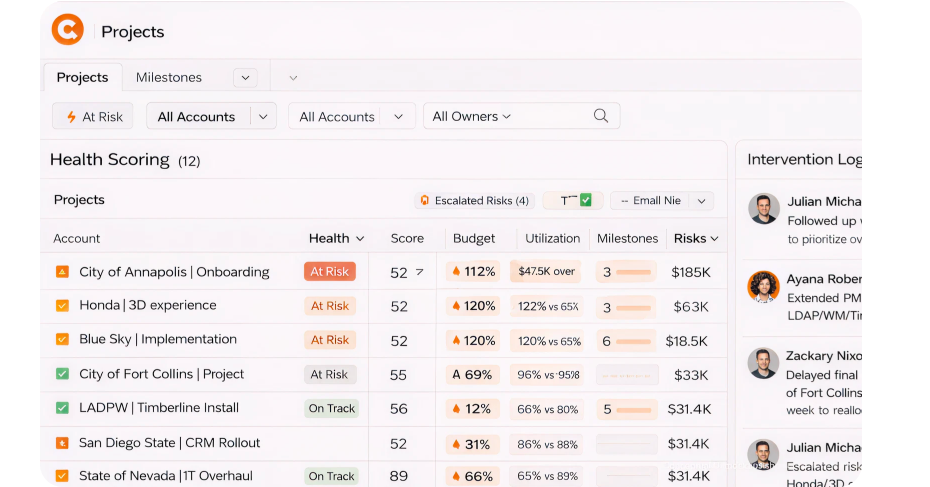Click the At Risk filter button

(x=94, y=116)
